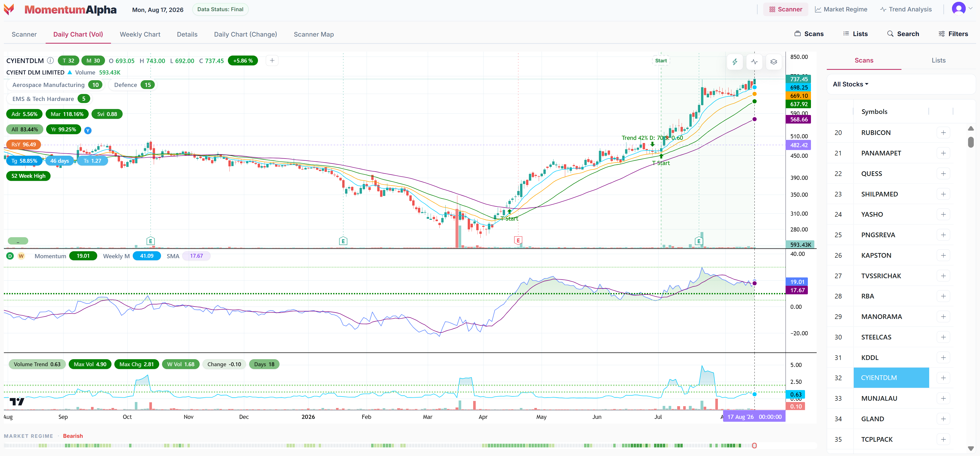Select the GLAND symbol row

click(890, 419)
